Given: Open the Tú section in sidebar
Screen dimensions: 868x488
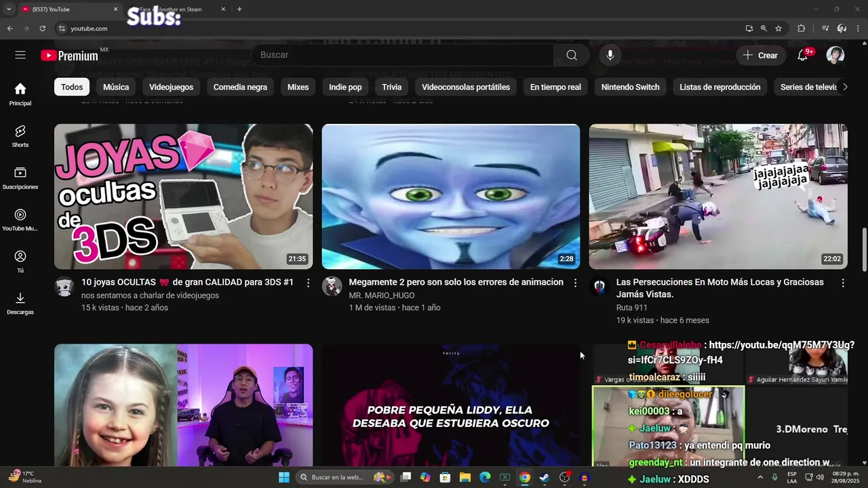Looking at the screenshot, I should click(x=20, y=262).
